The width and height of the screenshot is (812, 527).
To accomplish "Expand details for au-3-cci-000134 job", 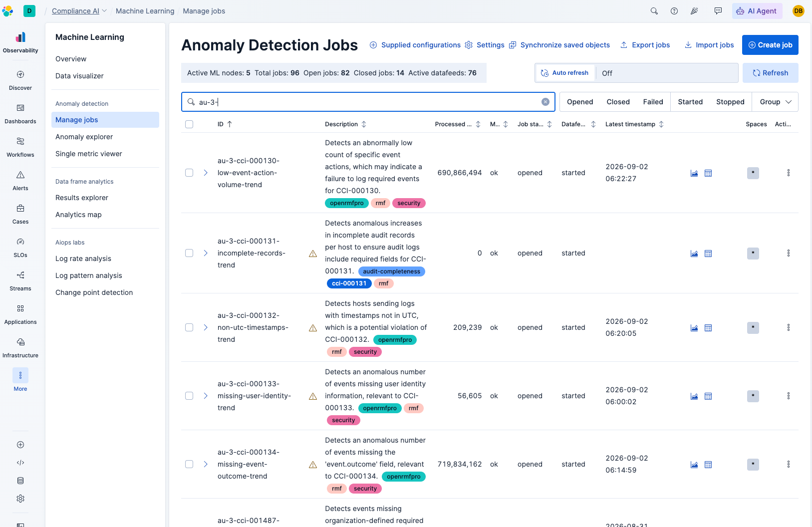I will 206,464.
